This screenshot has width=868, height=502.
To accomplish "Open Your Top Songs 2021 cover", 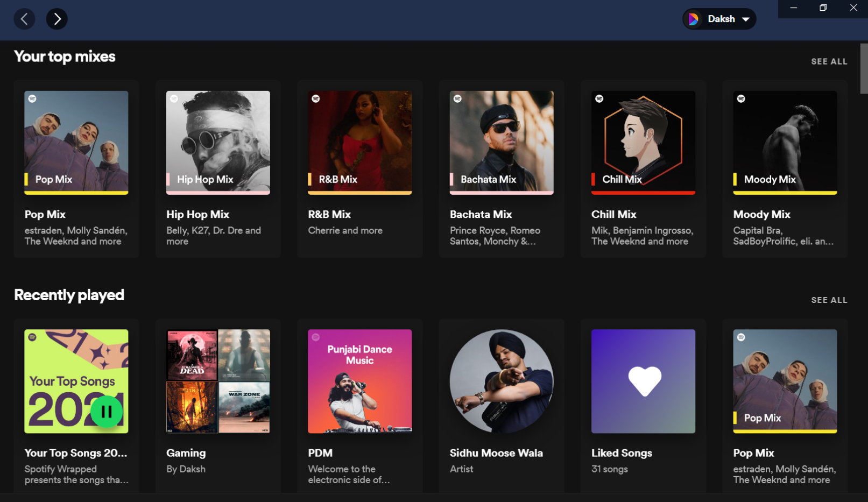I will (x=76, y=381).
